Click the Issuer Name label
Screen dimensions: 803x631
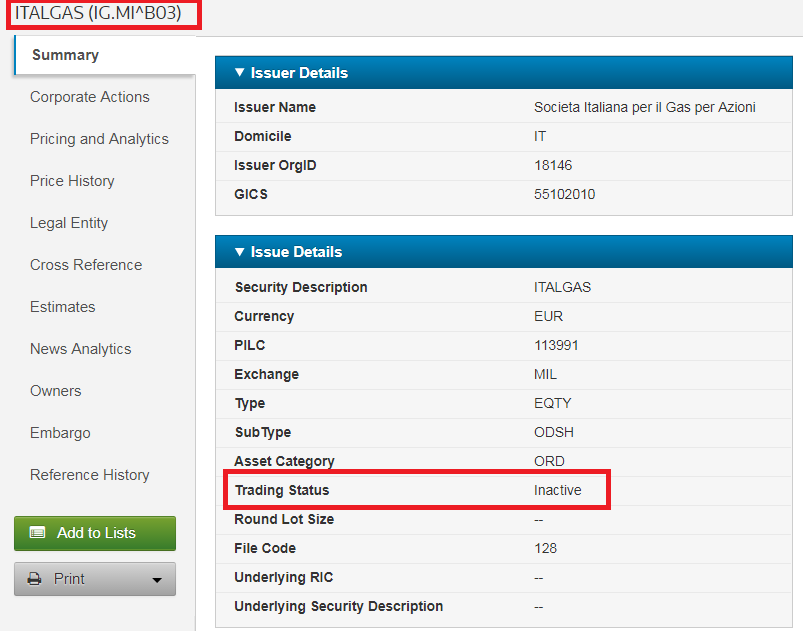(x=274, y=108)
